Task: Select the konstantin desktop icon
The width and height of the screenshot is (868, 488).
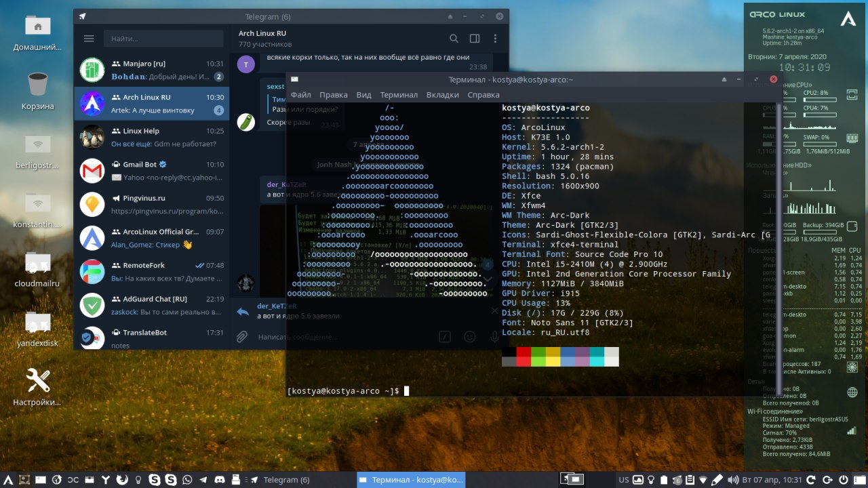Action: coord(37,209)
